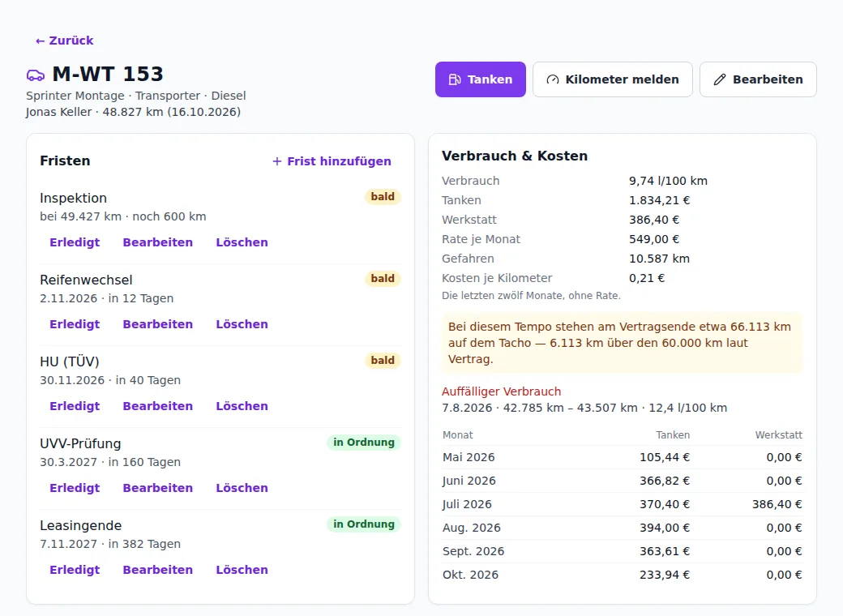
Task: Click the van icon beside M-WT 153
Action: (36, 75)
